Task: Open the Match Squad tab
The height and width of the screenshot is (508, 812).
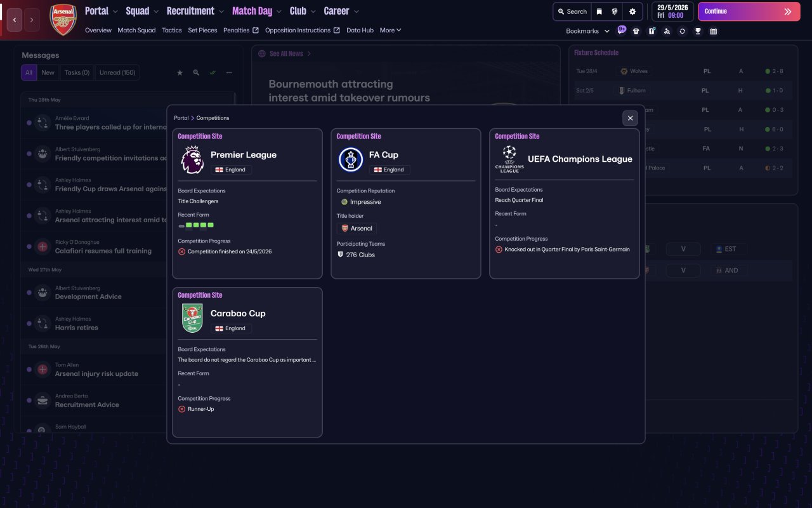Action: pos(136,30)
